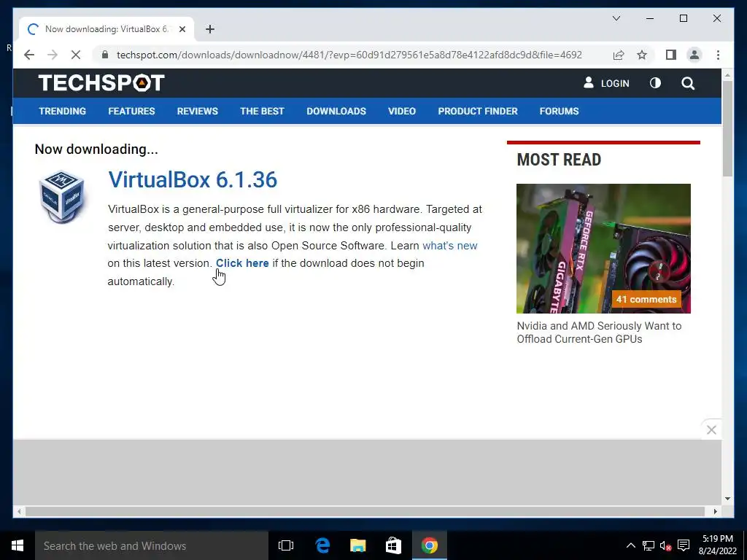747x560 pixels.
Task: Open Task View on the taskbar
Action: click(286, 545)
